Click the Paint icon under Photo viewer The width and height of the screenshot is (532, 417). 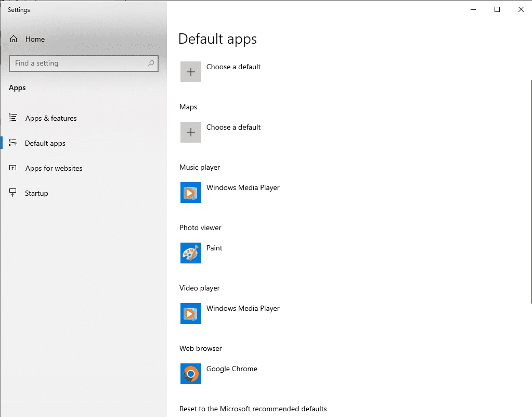click(x=190, y=253)
